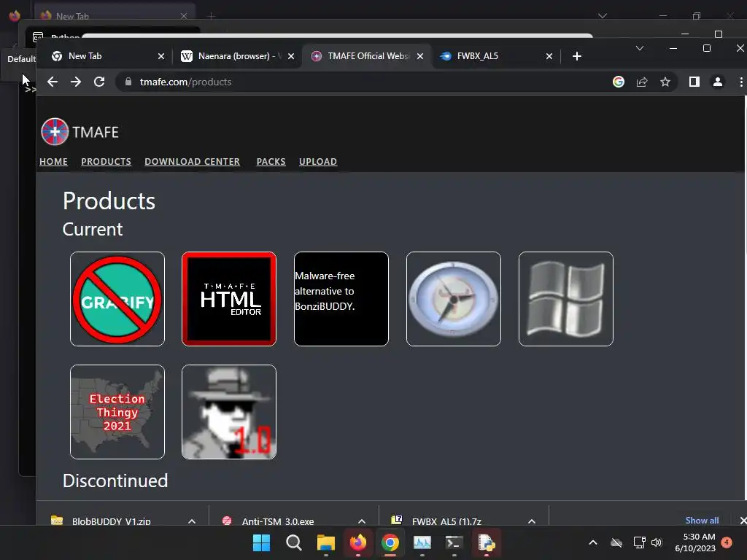The width and height of the screenshot is (747, 560).
Task: Open BlobBUDDY_V1.zip download
Action: click(111, 521)
